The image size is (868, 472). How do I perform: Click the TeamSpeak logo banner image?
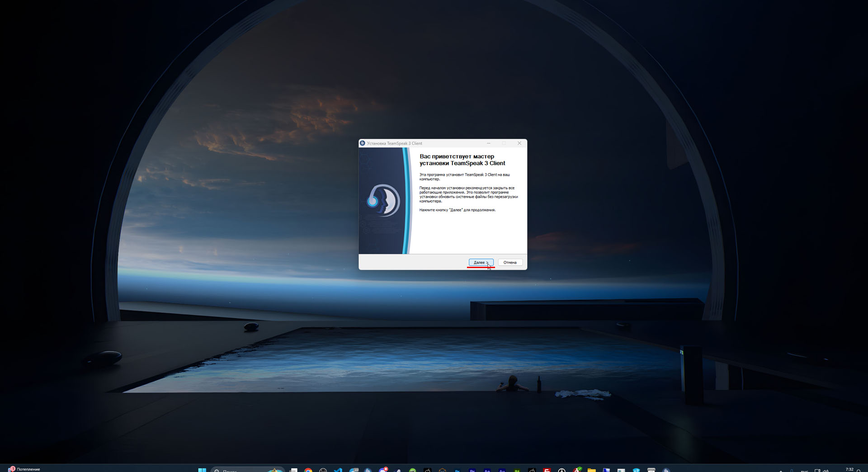[x=385, y=201]
